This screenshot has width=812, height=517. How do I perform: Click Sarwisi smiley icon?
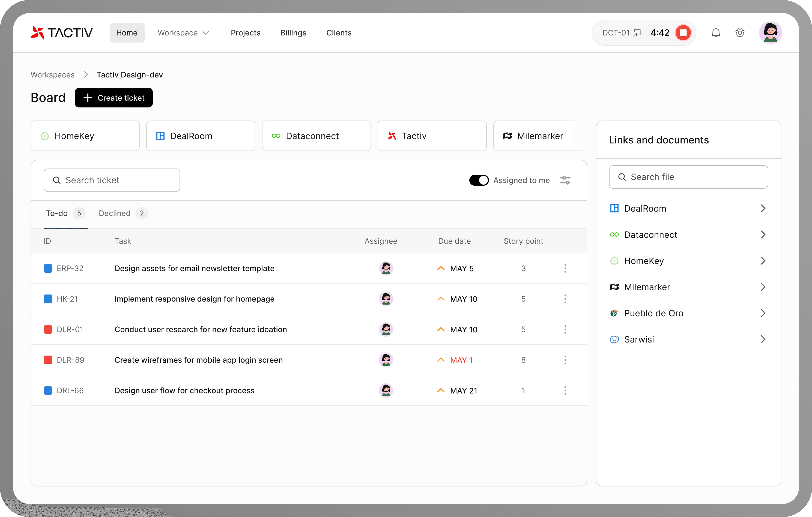click(614, 339)
